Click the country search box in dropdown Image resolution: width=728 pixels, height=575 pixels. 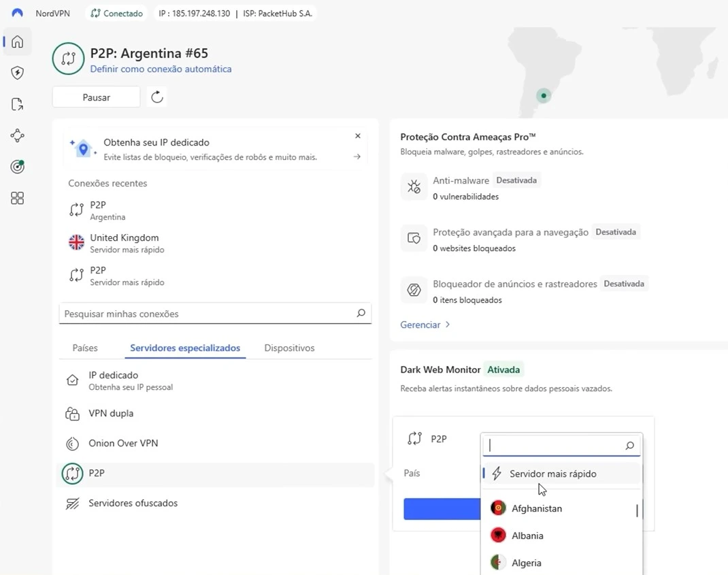561,446
